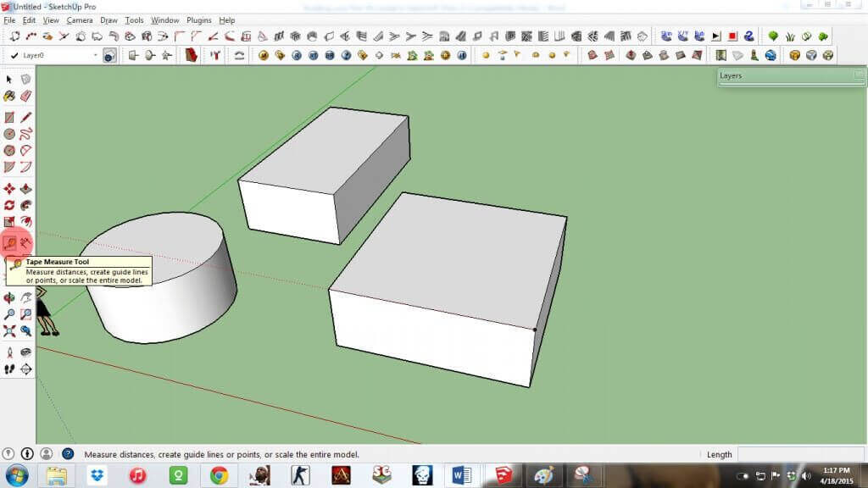This screenshot has width=868, height=488.
Task: Select the Select arrow tool
Action: pyautogui.click(x=9, y=80)
